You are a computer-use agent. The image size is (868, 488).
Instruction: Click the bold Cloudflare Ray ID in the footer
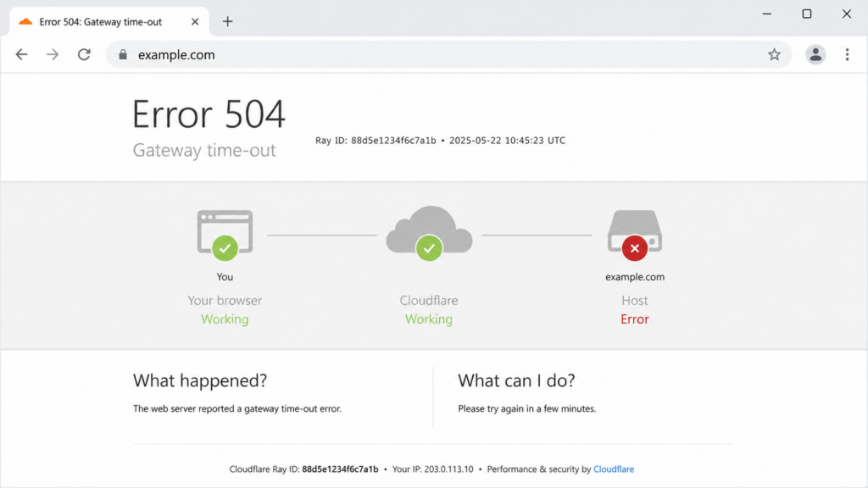pos(340,469)
